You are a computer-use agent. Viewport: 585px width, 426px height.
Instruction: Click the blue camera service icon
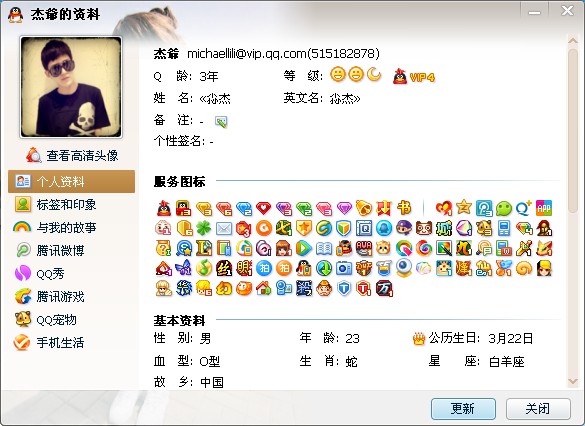[344, 268]
